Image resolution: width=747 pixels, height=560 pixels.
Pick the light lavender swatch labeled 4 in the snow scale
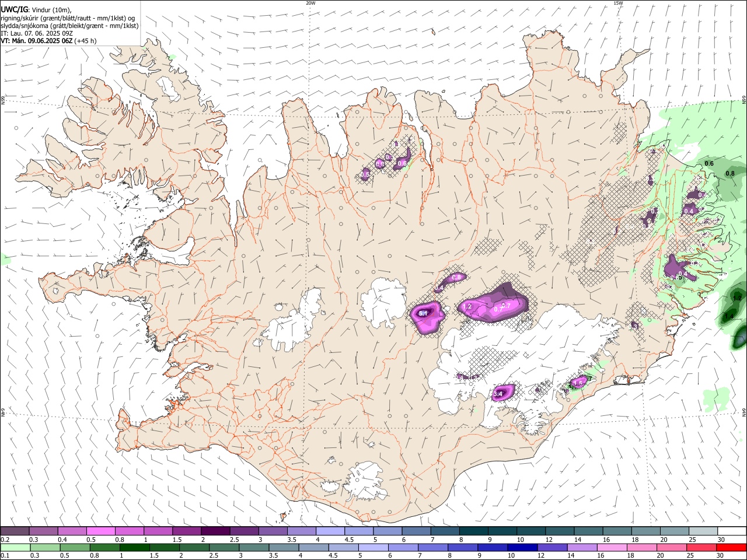point(330,531)
